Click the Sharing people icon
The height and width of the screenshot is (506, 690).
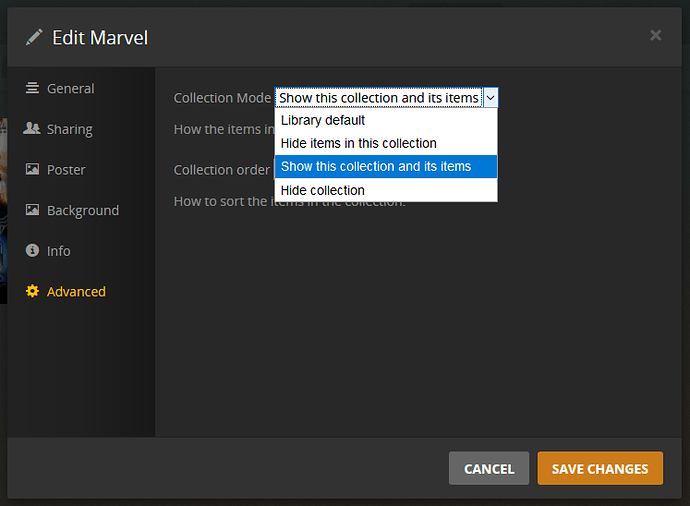coord(33,129)
